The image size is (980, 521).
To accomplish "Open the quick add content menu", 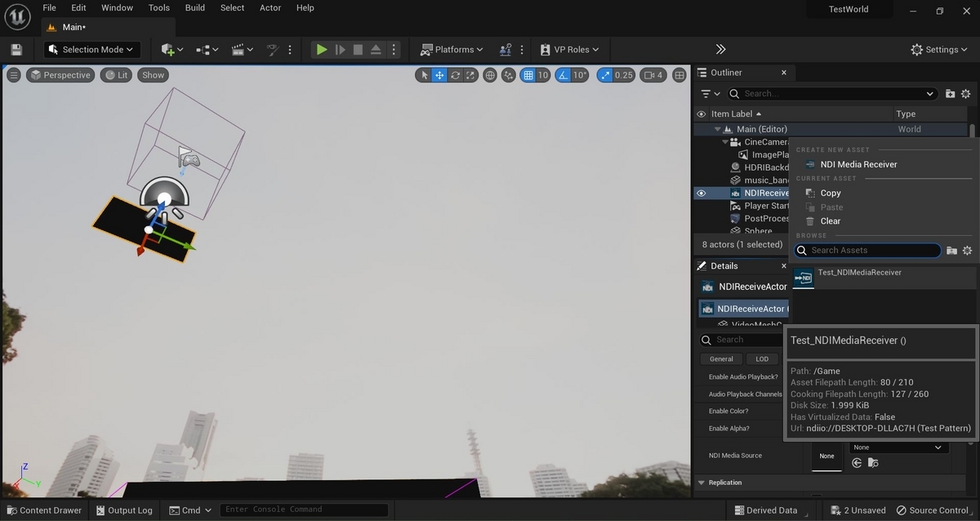I will pyautogui.click(x=172, y=50).
